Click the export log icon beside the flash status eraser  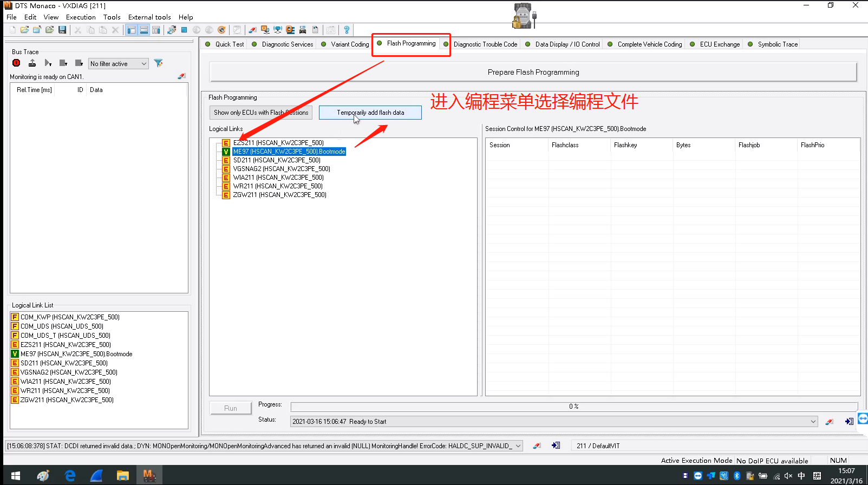(849, 422)
